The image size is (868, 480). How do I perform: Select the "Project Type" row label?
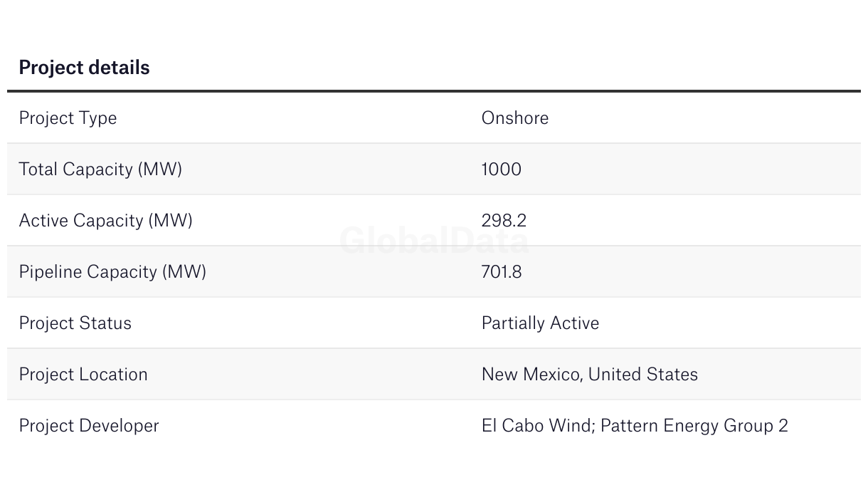[x=68, y=118]
